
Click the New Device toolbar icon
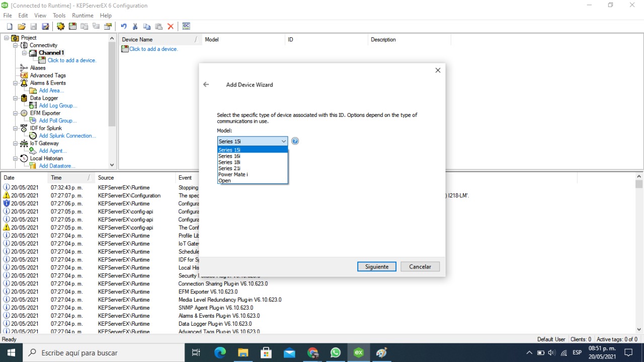73,26
